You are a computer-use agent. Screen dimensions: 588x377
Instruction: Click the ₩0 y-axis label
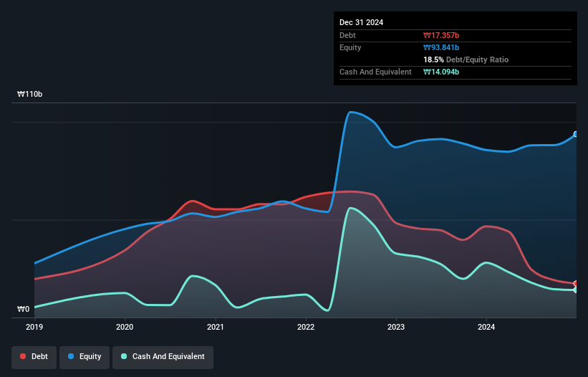click(x=23, y=309)
